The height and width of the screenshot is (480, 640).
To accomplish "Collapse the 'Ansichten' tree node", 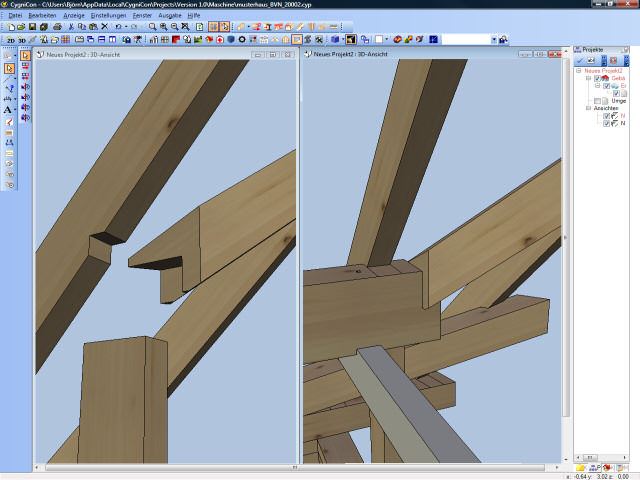I will click(589, 108).
